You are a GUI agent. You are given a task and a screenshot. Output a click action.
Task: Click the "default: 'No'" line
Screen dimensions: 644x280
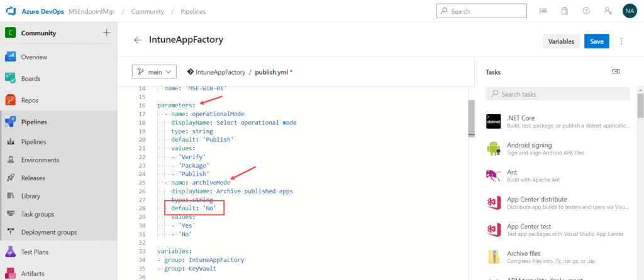pyautogui.click(x=194, y=210)
